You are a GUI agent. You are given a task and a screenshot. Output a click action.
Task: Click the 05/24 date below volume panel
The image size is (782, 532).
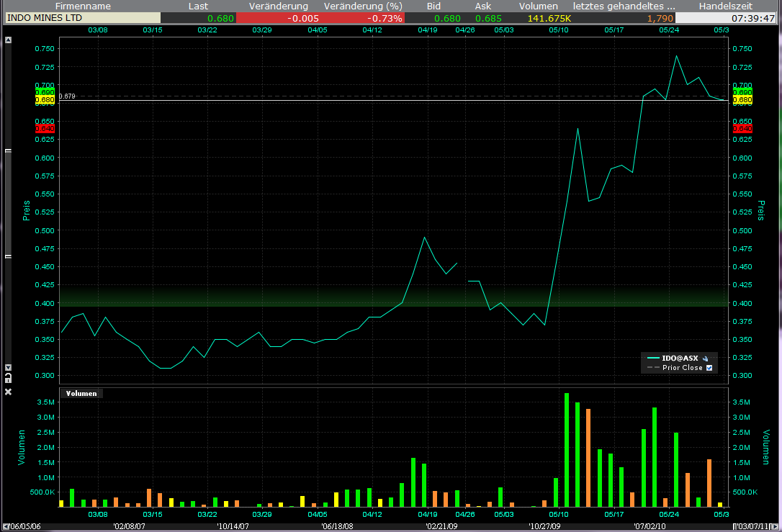669,515
